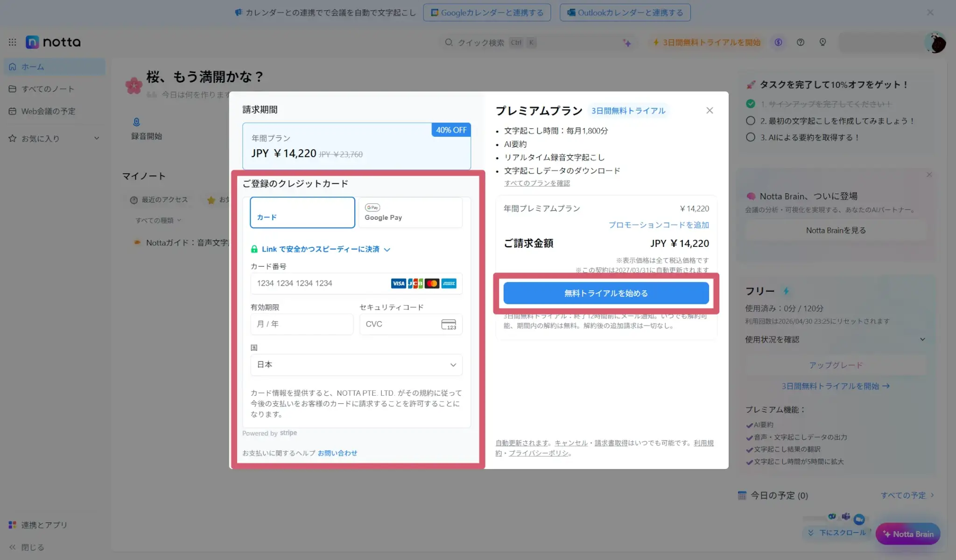Screen dimensions: 956x560
Task: Open the user profile avatar
Action: pos(935,43)
